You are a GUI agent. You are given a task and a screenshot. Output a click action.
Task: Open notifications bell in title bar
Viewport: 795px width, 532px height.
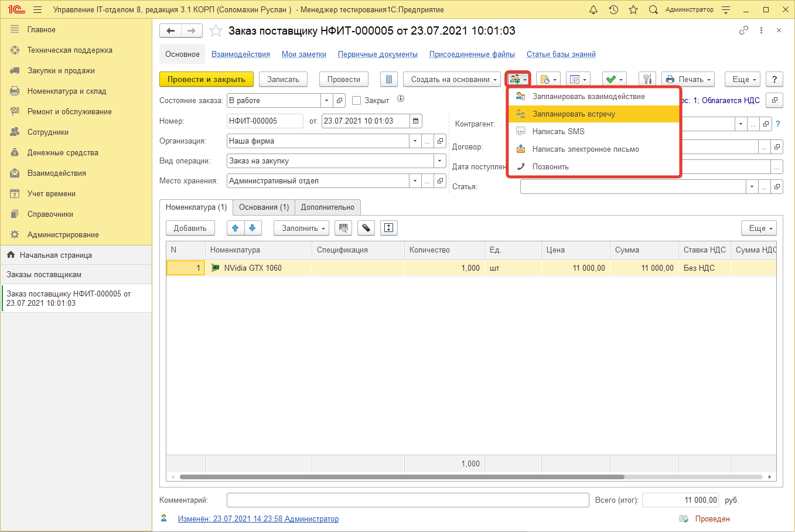[x=593, y=10]
